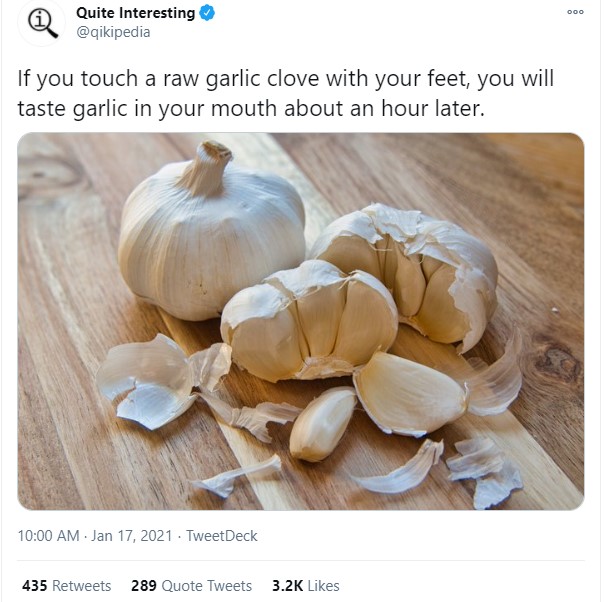604x602 pixels.
Task: Open the Quite Interesting profile avatar
Action: pyautogui.click(x=42, y=23)
